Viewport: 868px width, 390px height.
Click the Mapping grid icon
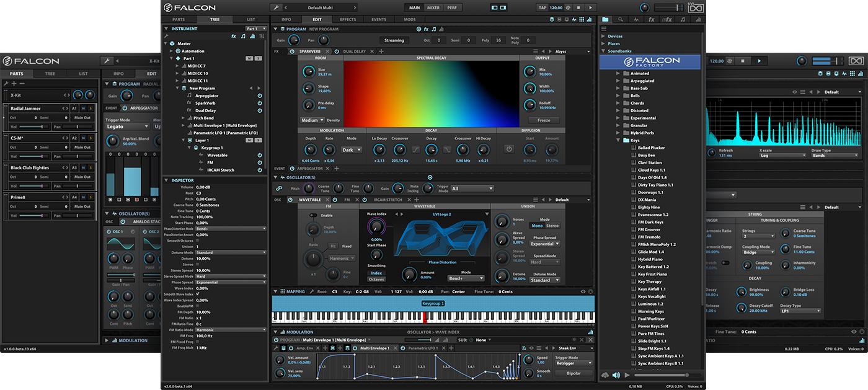(281, 291)
